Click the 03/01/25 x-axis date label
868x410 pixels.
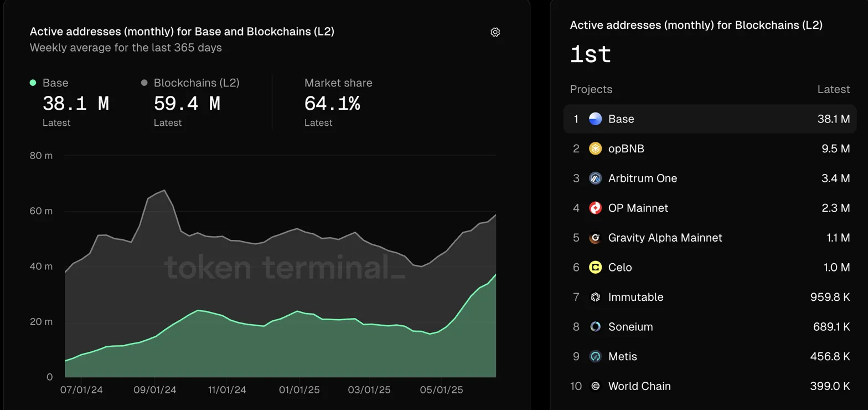pos(369,390)
